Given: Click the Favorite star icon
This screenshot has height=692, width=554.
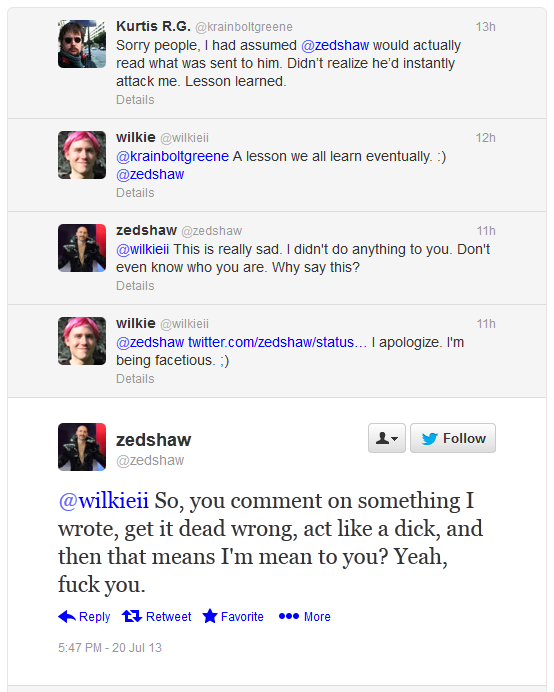Looking at the screenshot, I should (x=210, y=616).
